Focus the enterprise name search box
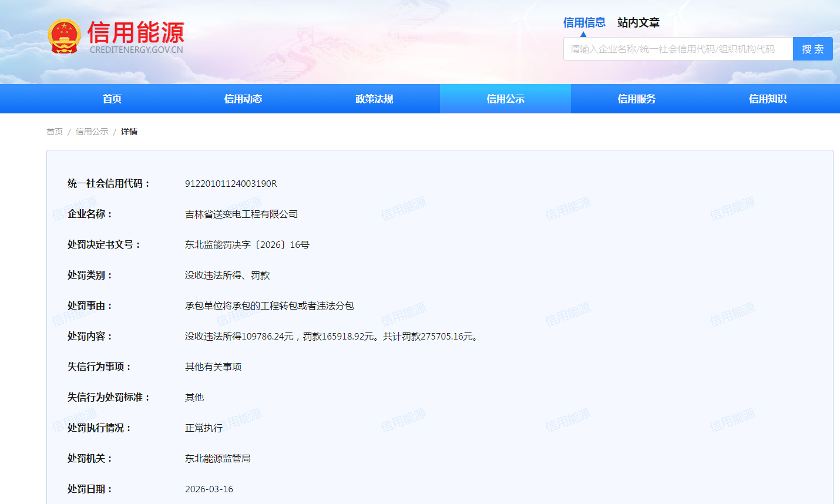This screenshot has width=840, height=504. [x=678, y=49]
